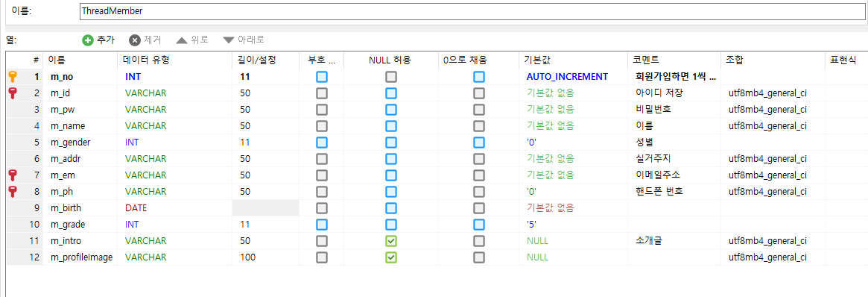Click the length value 100 for m_profileImage
The image size is (868, 297).
pyautogui.click(x=247, y=257)
